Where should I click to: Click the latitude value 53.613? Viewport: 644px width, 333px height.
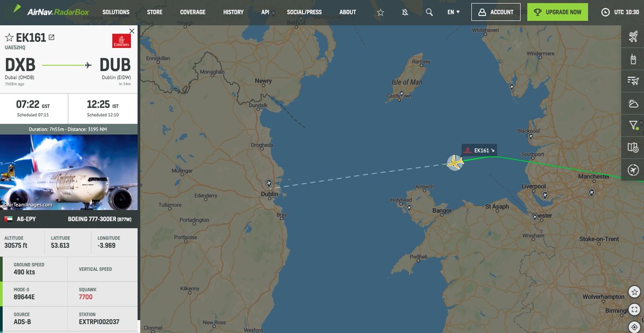tap(60, 245)
